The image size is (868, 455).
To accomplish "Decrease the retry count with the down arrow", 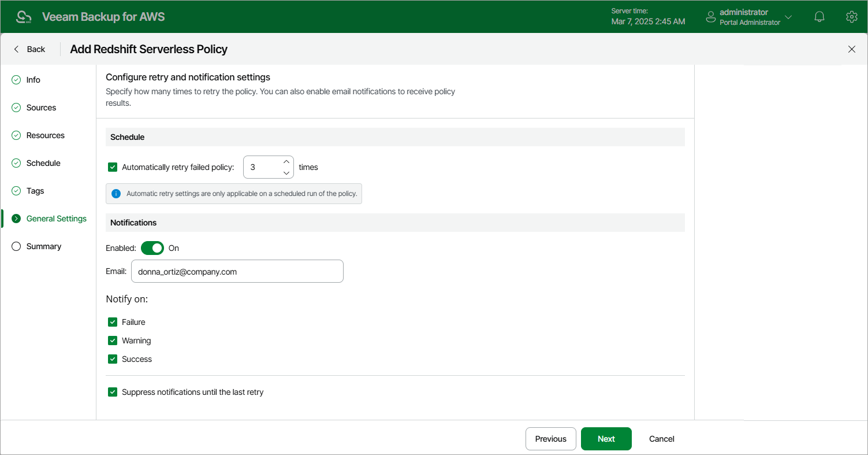I will click(x=286, y=173).
